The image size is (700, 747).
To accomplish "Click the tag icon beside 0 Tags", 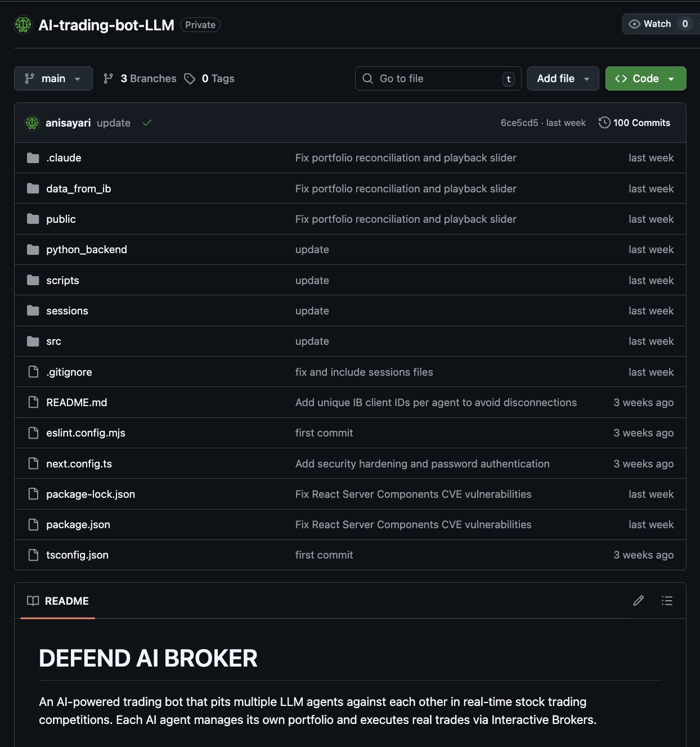I will [x=190, y=79].
